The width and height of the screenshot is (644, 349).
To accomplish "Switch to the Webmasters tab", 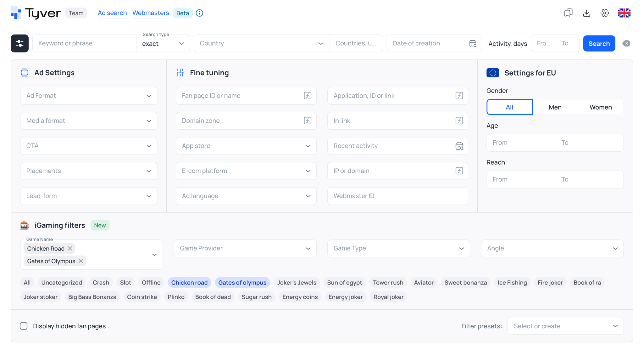I will point(151,13).
